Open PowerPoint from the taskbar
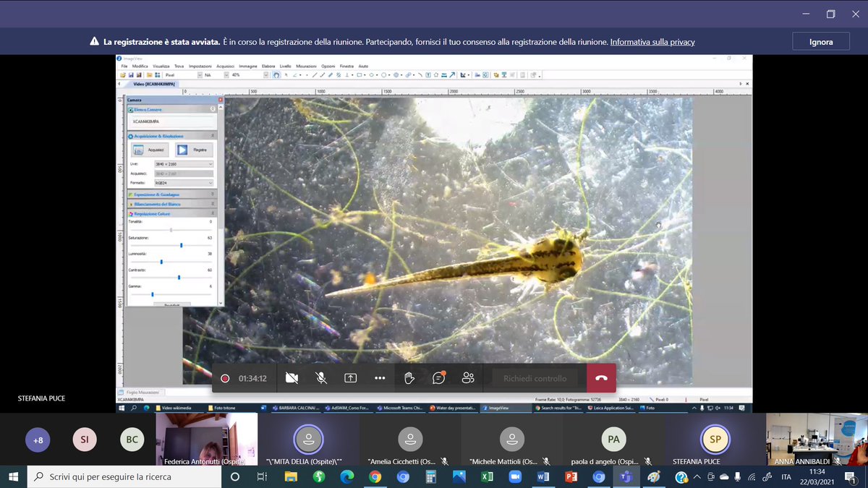Screen dimensions: 868x488 click(x=571, y=477)
